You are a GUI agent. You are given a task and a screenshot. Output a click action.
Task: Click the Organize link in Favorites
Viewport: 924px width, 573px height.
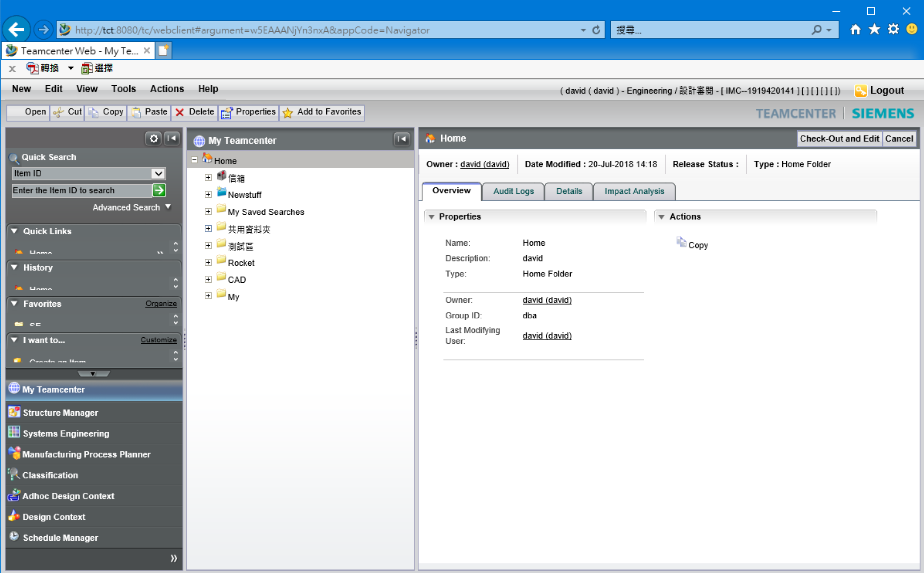click(161, 304)
